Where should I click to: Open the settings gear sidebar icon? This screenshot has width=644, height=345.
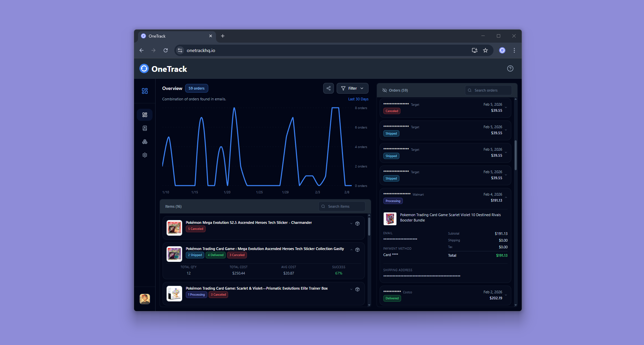coord(145,155)
